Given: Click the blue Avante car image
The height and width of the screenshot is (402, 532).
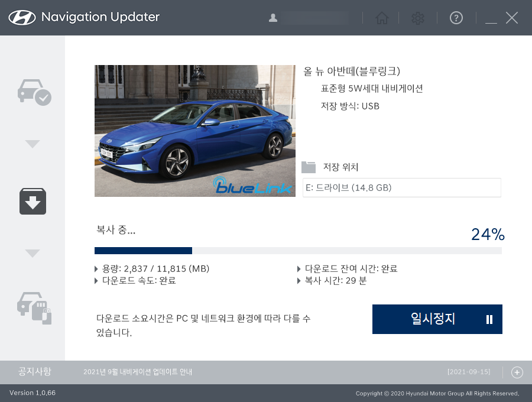Looking at the screenshot, I should coord(195,131).
